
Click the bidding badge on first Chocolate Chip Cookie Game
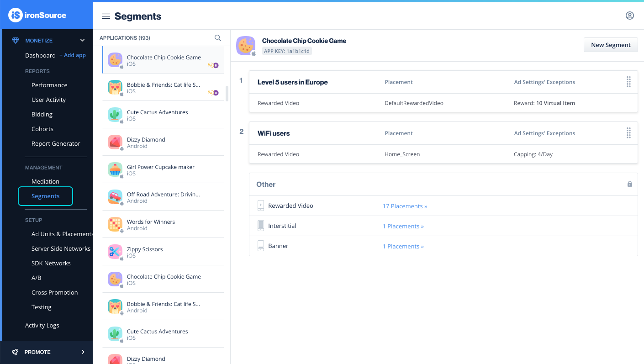pos(213,65)
